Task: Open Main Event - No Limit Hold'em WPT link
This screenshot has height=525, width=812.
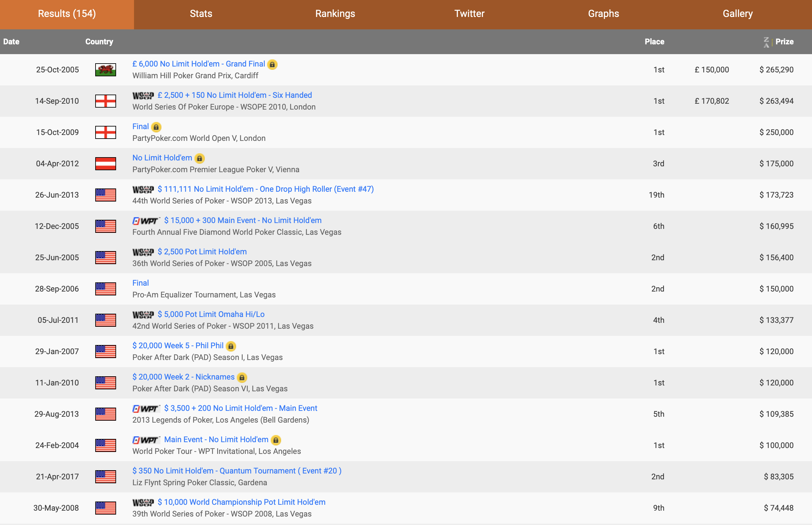Action: 216,440
